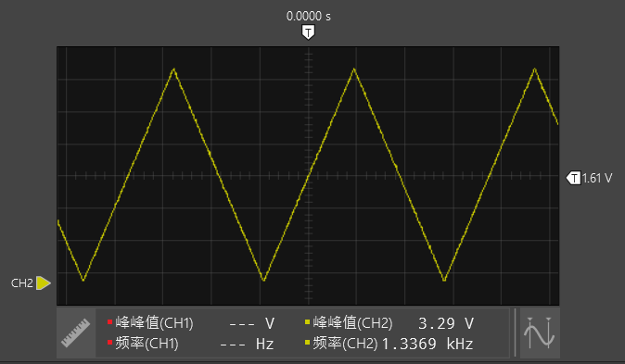Click the red square beside 峰峰值(CH1)
Image resolution: width=625 pixels, height=364 pixels.
(x=110, y=321)
